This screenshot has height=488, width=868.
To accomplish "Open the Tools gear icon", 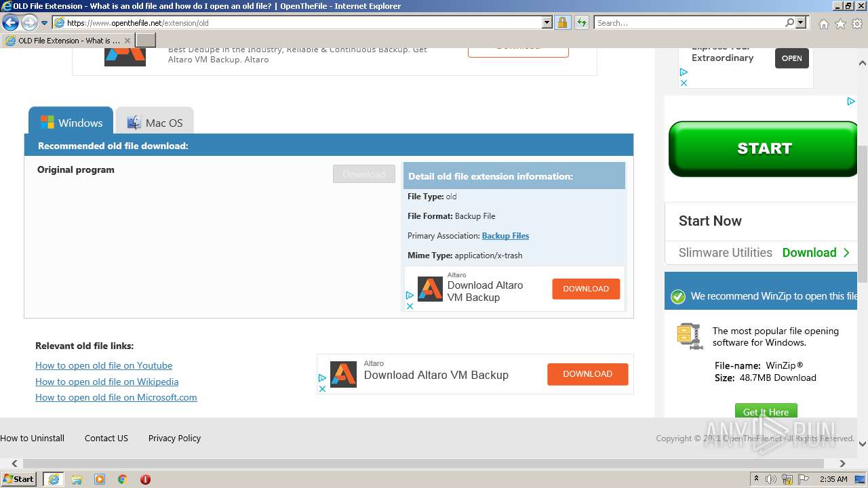I will coord(857,24).
